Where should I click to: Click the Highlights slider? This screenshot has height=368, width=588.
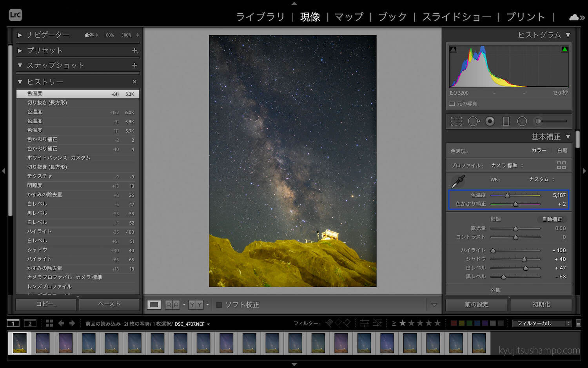point(515,250)
